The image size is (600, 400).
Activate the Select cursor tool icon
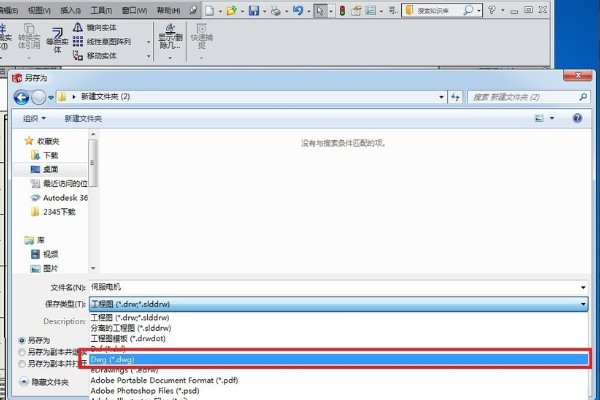point(320,11)
